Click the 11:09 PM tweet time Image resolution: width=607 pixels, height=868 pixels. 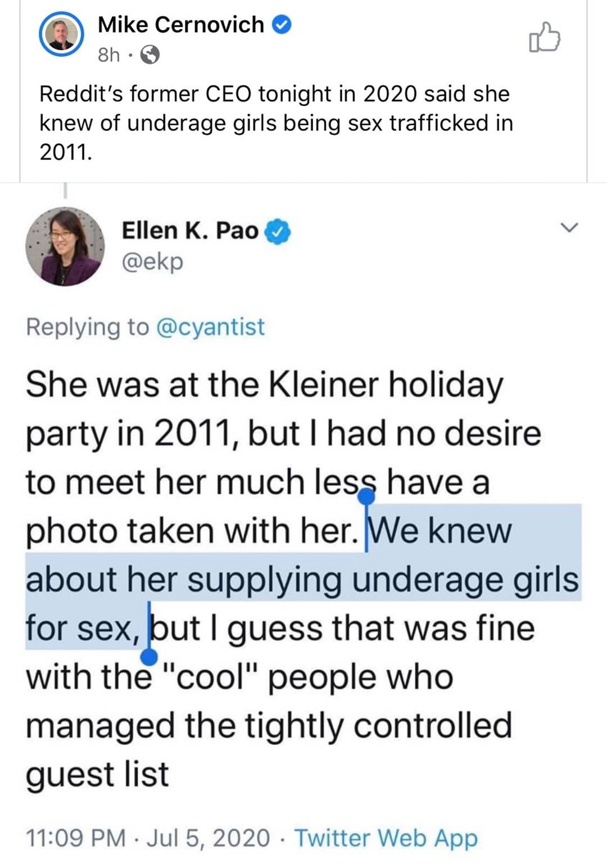(x=75, y=838)
